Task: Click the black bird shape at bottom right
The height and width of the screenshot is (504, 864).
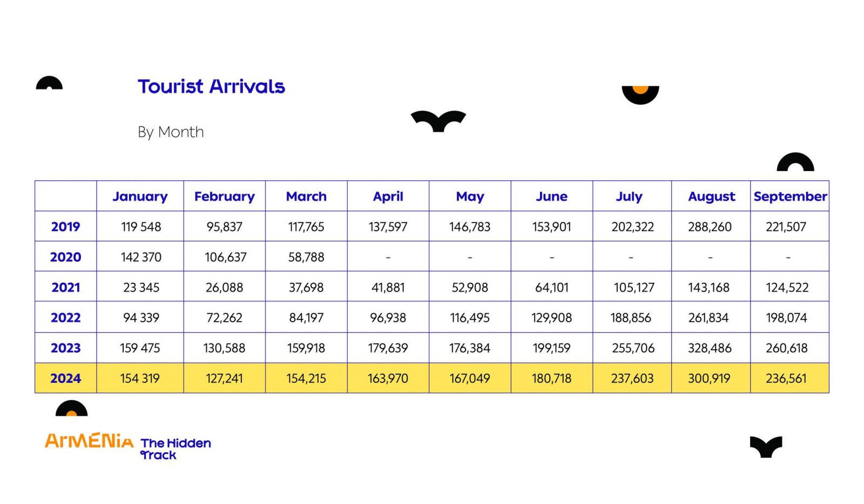Action: (766, 447)
